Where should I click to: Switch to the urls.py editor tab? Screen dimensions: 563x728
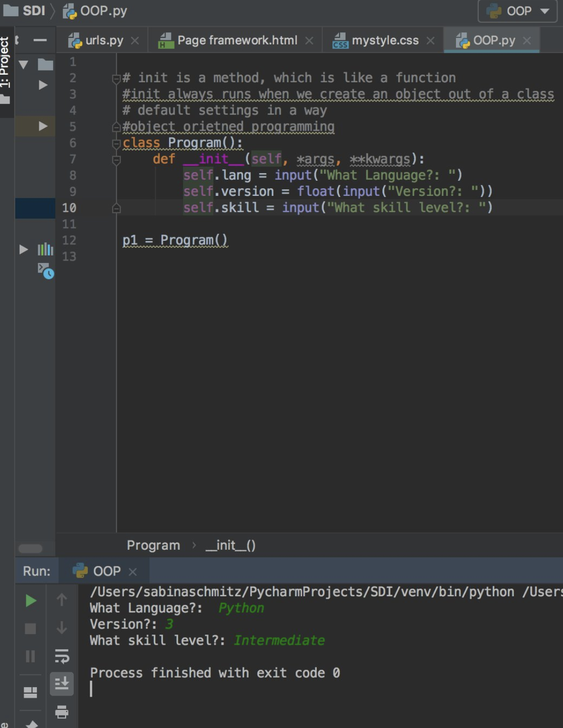(x=103, y=40)
